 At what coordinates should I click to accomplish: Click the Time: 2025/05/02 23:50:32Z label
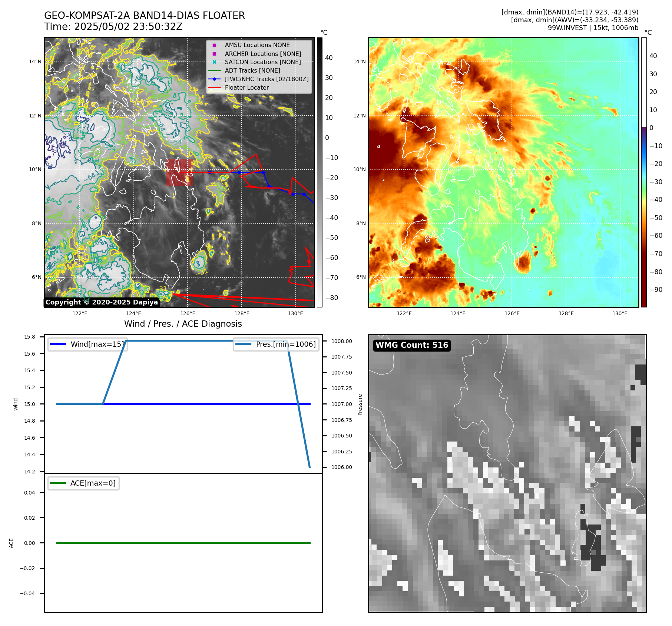click(113, 27)
